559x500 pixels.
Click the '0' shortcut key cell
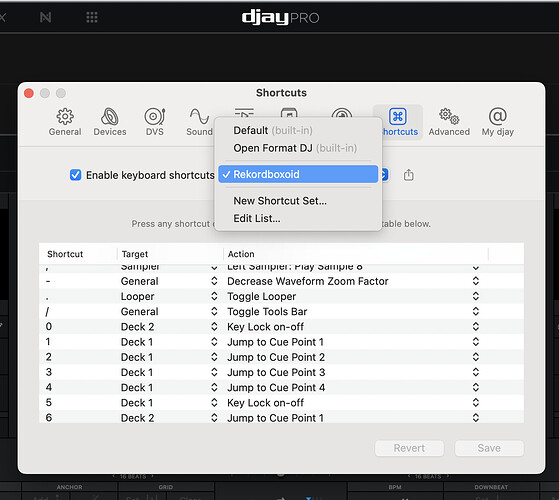pos(49,326)
